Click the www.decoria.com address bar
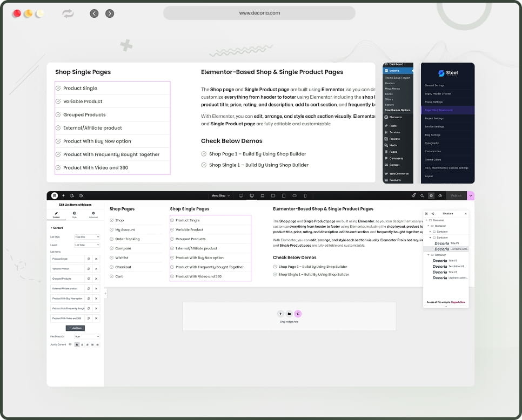This screenshot has width=522, height=420. coord(259,12)
